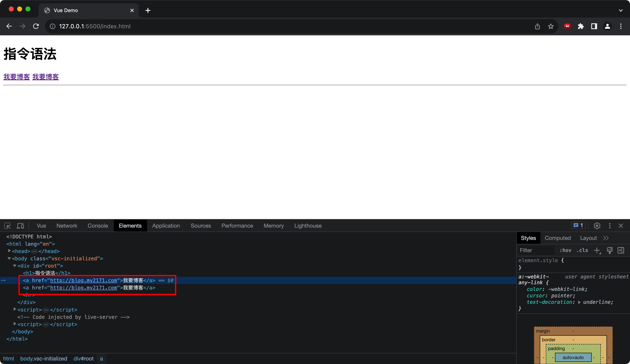Open DevTools settings gear
The width and height of the screenshot is (630, 364).
[x=597, y=226]
